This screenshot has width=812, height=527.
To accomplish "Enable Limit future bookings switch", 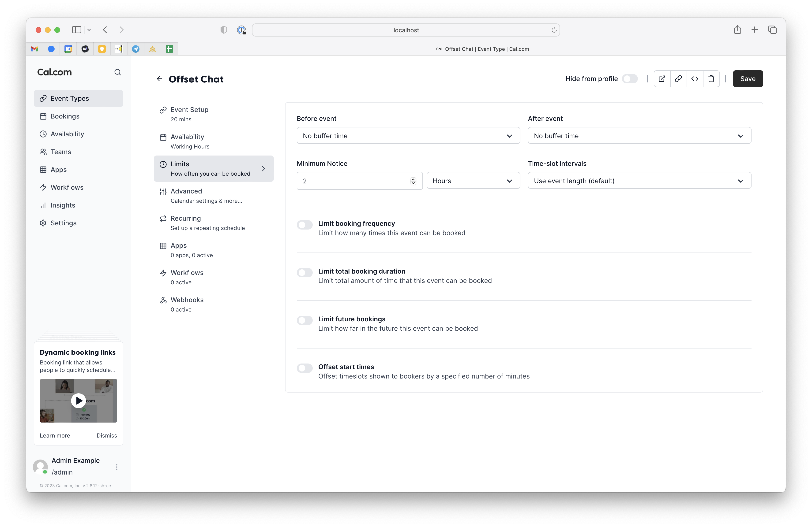I will pos(304,320).
